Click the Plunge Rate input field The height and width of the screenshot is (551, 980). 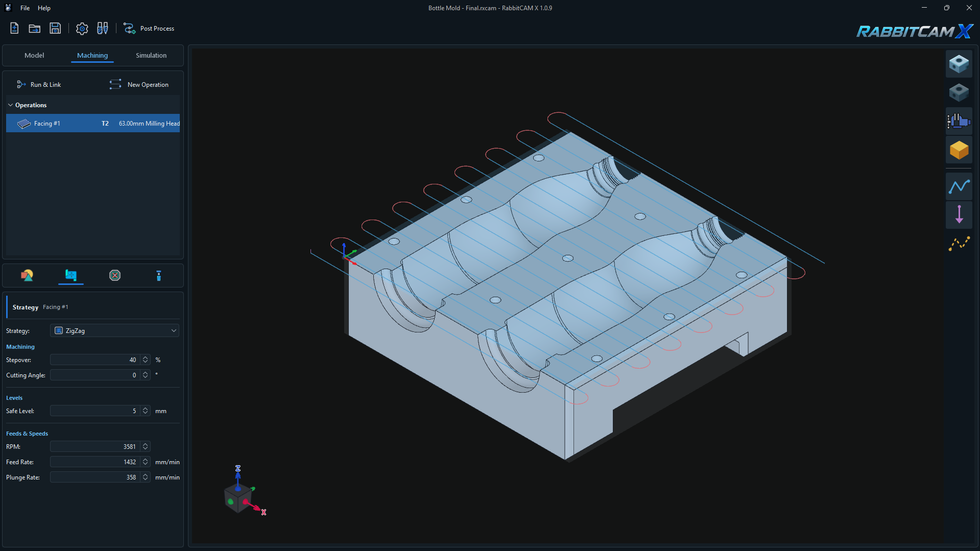[x=95, y=477]
